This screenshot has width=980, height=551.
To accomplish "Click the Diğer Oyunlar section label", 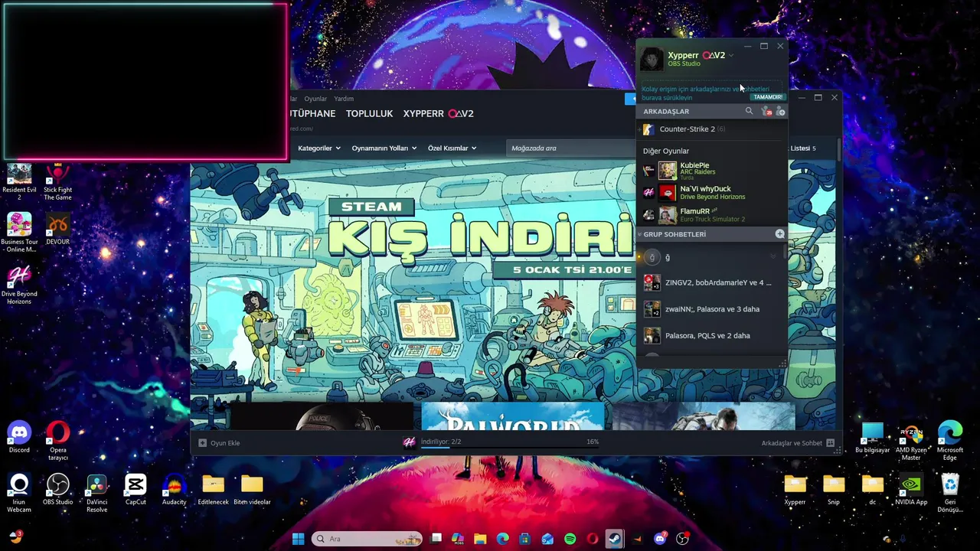I will click(x=666, y=151).
